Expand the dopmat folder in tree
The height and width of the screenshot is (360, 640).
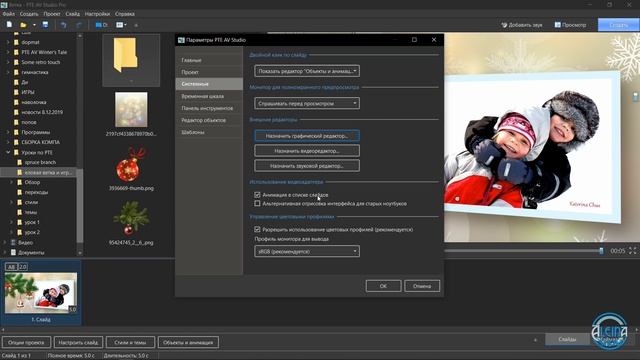8,42
